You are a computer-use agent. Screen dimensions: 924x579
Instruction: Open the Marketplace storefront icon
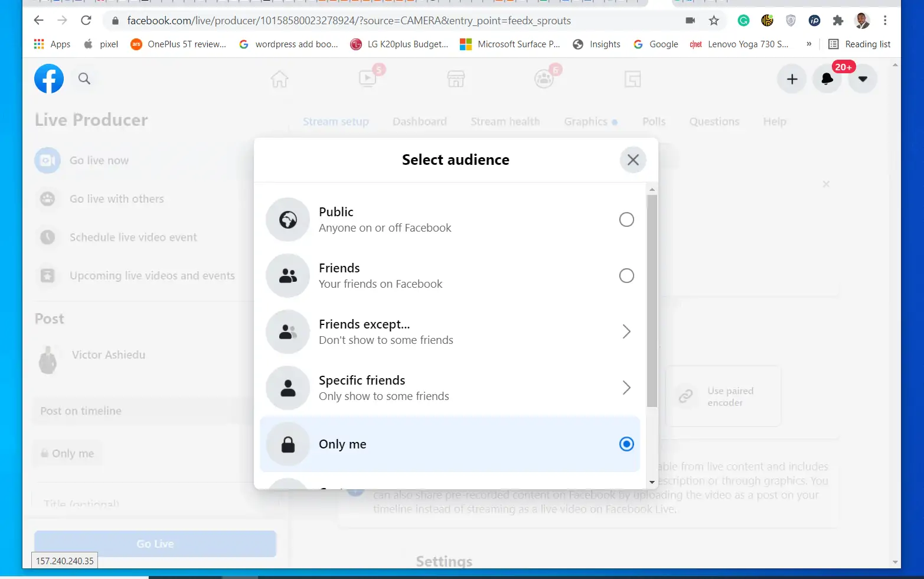pyautogui.click(x=456, y=79)
